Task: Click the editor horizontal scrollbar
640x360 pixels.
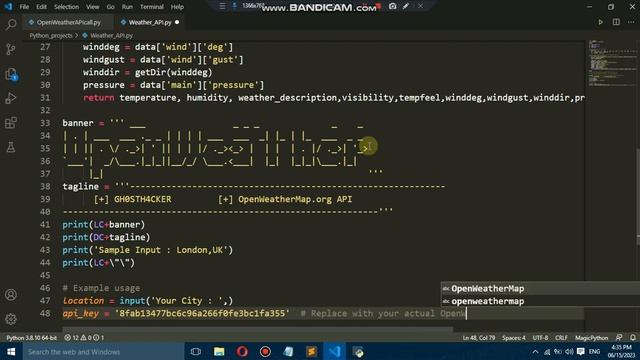Action: pos(258,328)
